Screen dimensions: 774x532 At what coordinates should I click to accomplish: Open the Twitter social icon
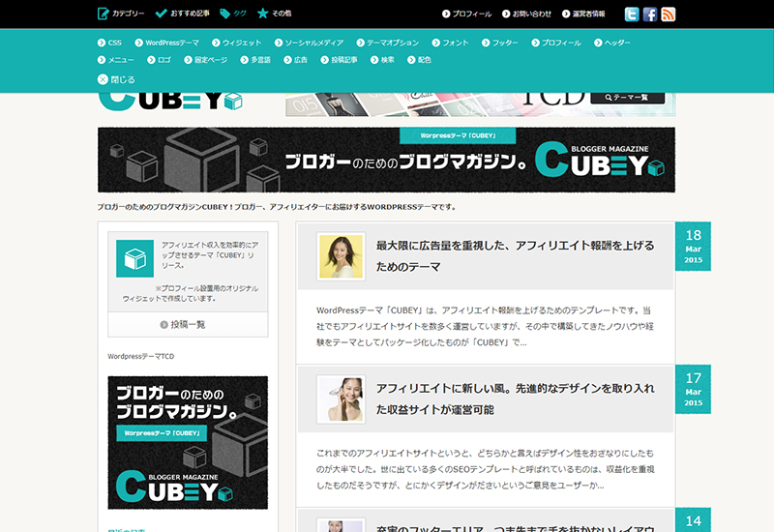pyautogui.click(x=632, y=14)
